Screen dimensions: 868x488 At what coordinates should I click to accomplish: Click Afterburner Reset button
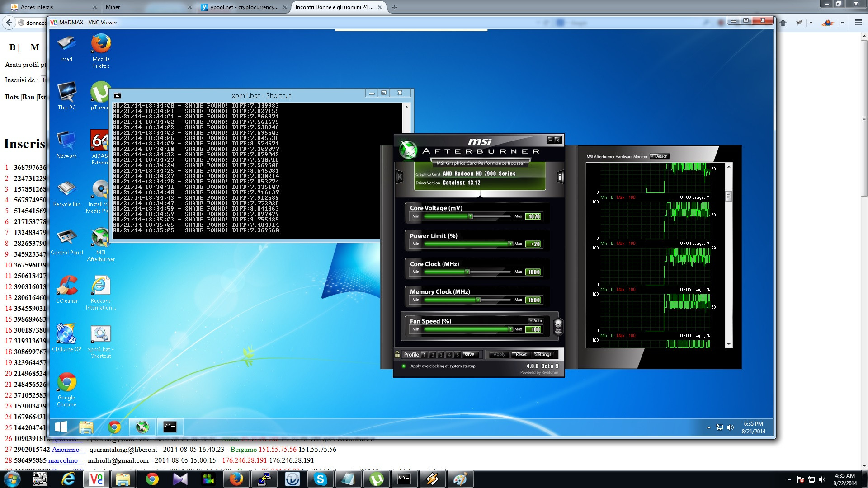[520, 355]
